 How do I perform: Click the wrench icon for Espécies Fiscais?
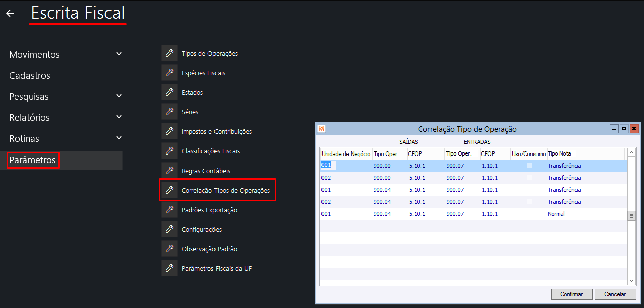(170, 73)
